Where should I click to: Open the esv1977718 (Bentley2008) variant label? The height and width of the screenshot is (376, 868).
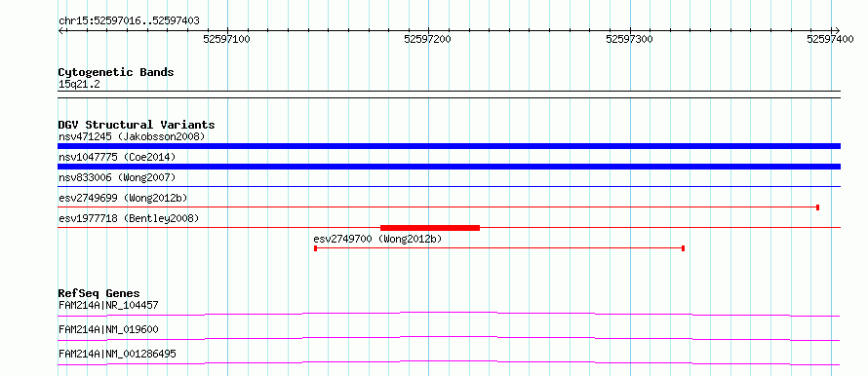click(x=129, y=218)
